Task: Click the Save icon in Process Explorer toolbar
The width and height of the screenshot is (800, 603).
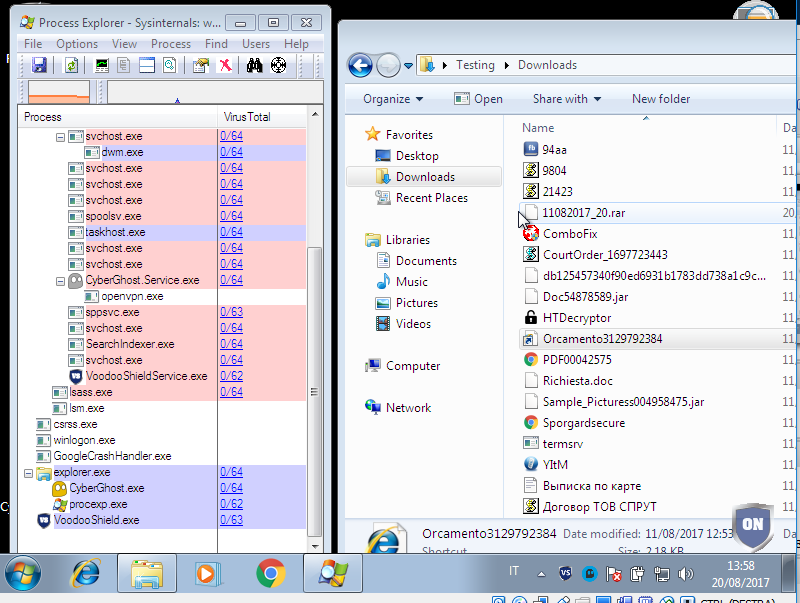Action: 39,66
